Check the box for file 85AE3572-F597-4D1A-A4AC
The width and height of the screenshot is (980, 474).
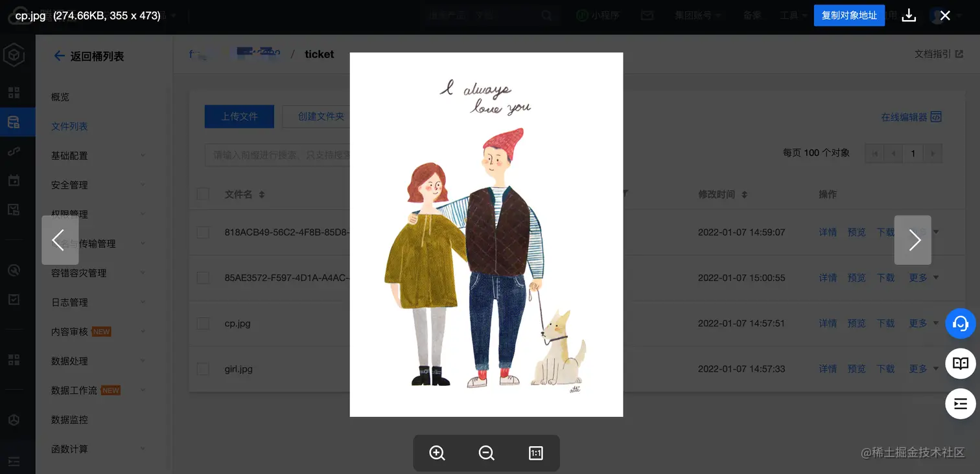pyautogui.click(x=203, y=278)
